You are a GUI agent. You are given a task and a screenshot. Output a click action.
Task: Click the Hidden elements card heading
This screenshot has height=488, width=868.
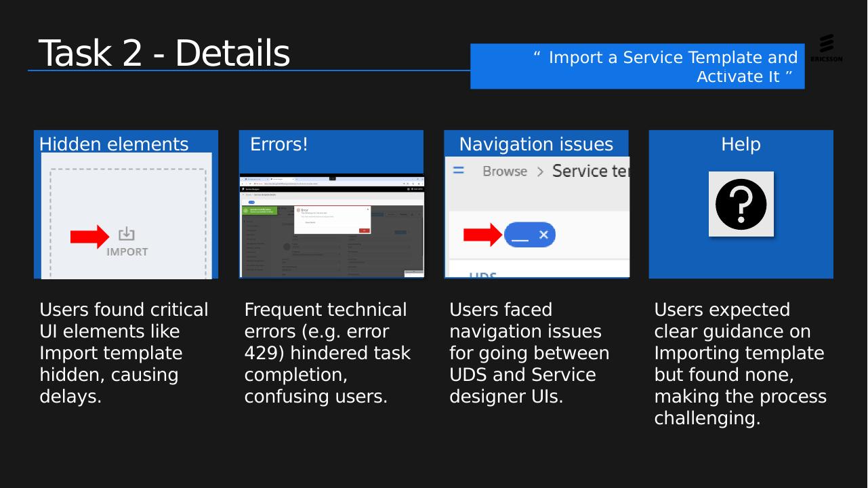click(114, 144)
